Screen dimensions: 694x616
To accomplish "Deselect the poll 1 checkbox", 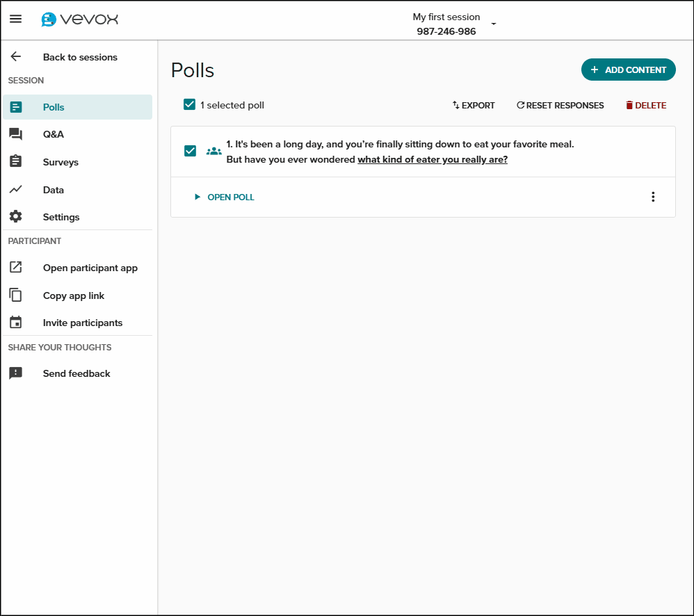I will (x=190, y=151).
